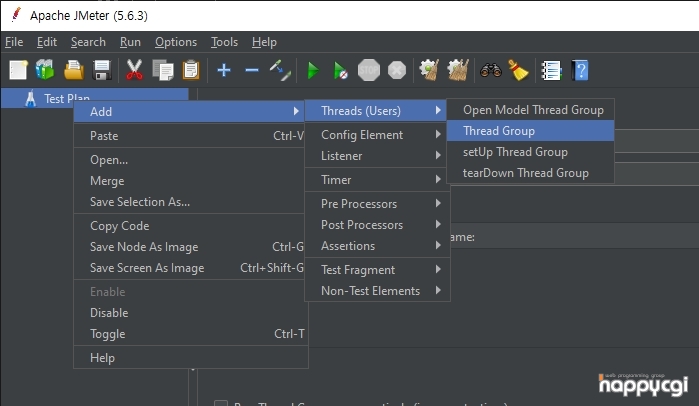Select Disable in context menu
The image size is (699, 406).
(x=189, y=312)
